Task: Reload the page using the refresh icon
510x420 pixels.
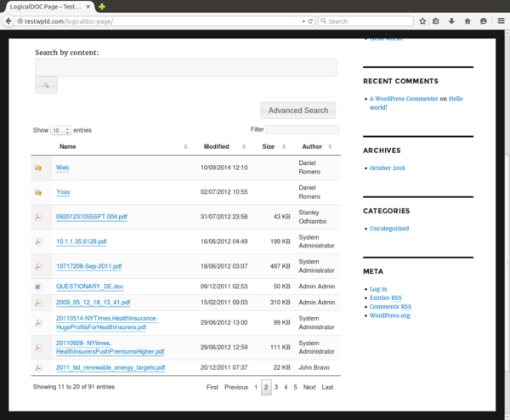Action: coord(310,21)
